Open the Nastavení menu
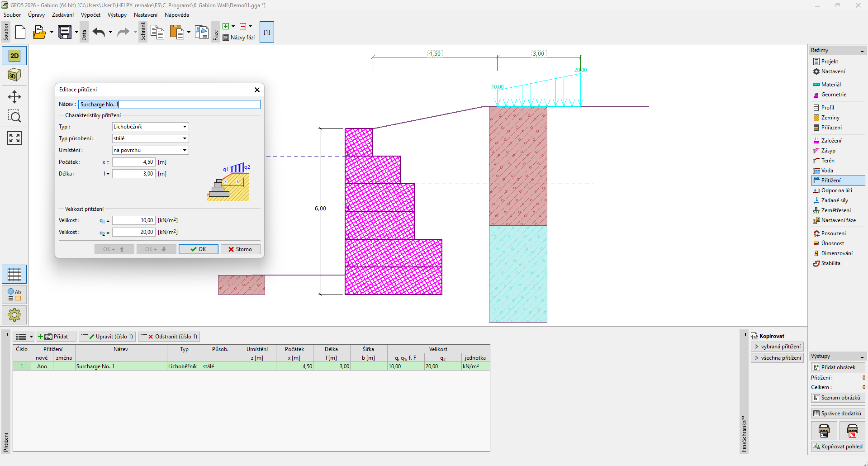Viewport: 868px width, 466px height. click(145, 15)
